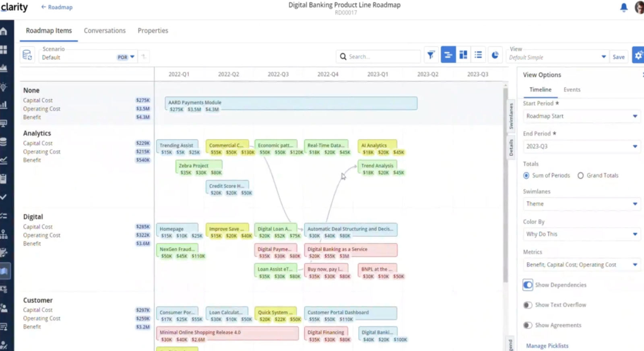Open the line graph icon in sidebar
This screenshot has height=351, width=644.
point(4,160)
